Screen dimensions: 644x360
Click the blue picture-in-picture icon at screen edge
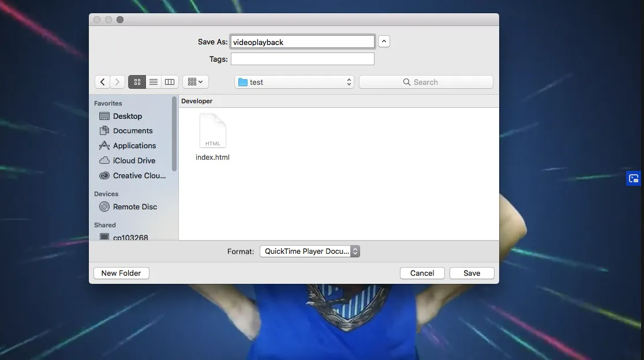click(x=634, y=179)
